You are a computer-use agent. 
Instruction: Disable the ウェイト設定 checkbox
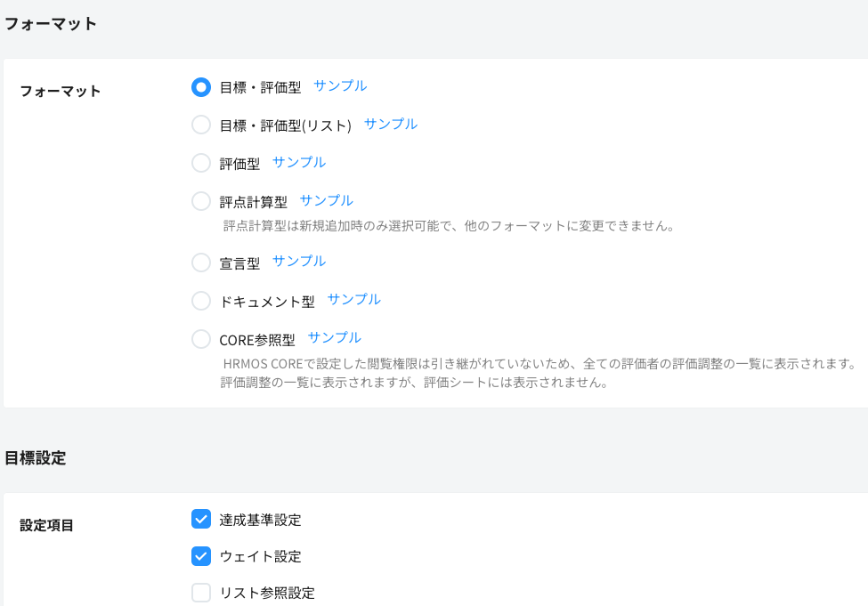(x=201, y=556)
